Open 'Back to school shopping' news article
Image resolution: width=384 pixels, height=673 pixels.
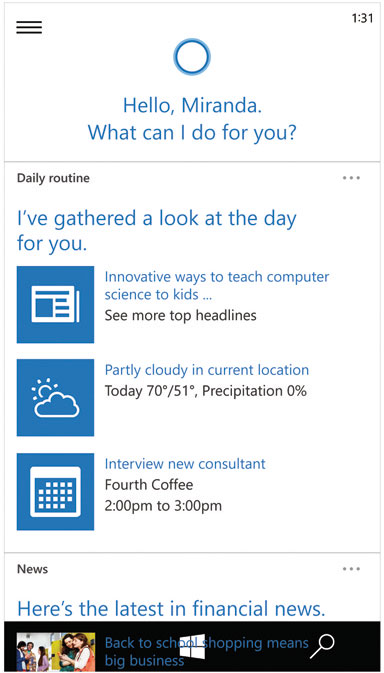click(207, 651)
